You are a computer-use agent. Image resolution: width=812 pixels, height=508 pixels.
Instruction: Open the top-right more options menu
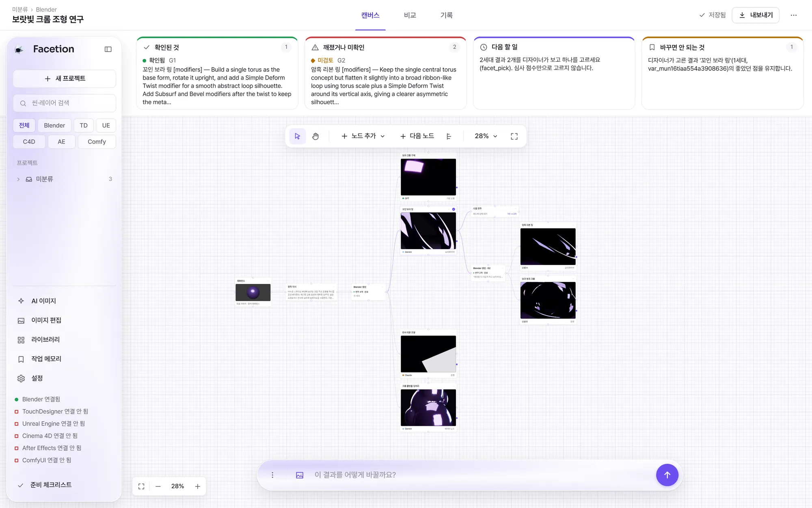794,15
